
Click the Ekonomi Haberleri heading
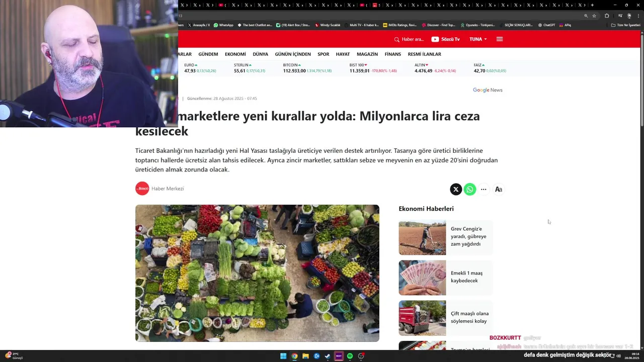click(x=426, y=209)
